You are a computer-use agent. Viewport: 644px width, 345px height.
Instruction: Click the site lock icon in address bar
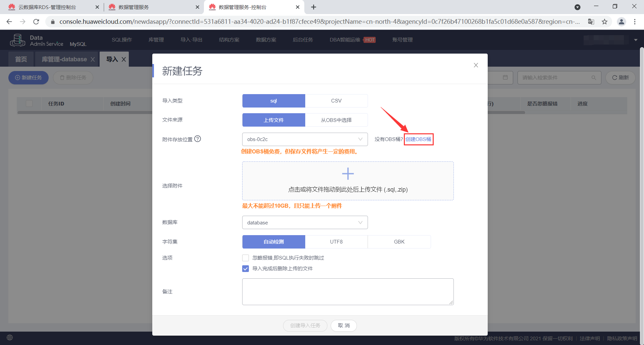point(53,22)
